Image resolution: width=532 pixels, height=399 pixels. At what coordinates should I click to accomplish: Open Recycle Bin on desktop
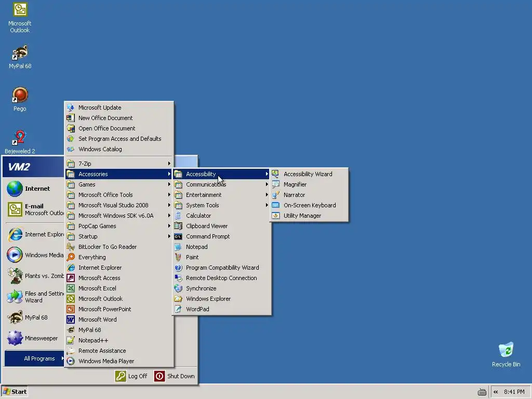pos(506,354)
